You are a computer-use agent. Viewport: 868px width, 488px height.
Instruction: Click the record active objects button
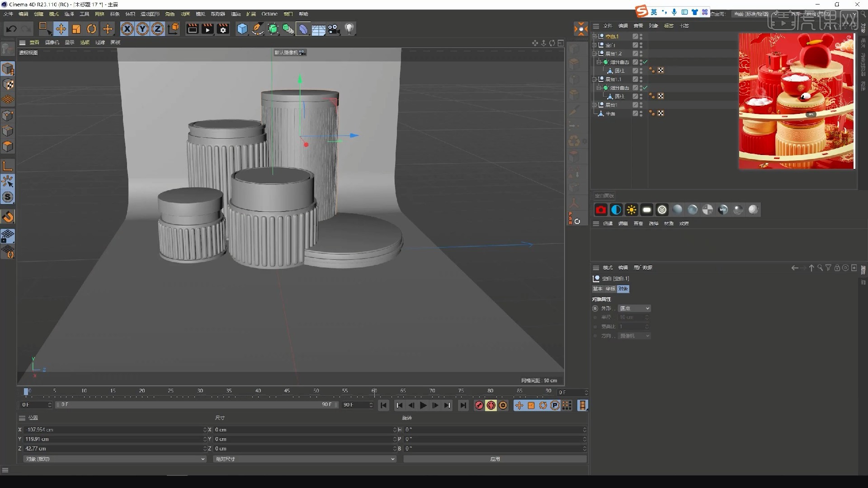click(x=479, y=406)
